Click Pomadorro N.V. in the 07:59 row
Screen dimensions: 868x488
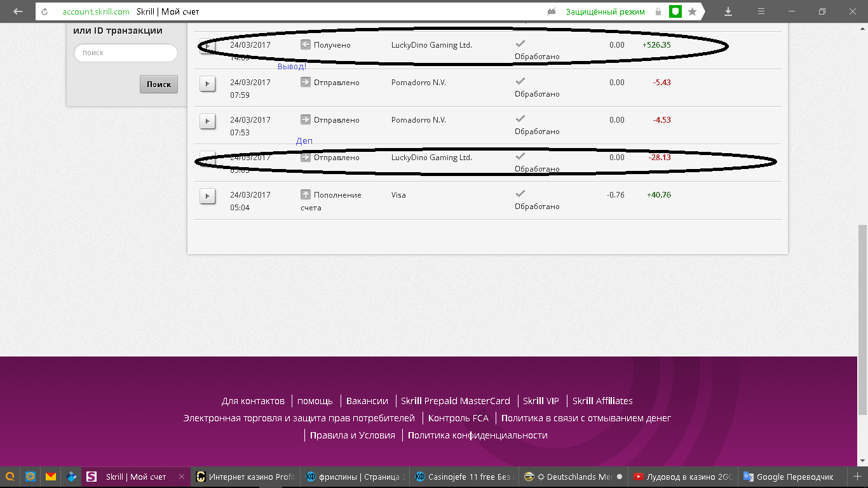(x=419, y=82)
